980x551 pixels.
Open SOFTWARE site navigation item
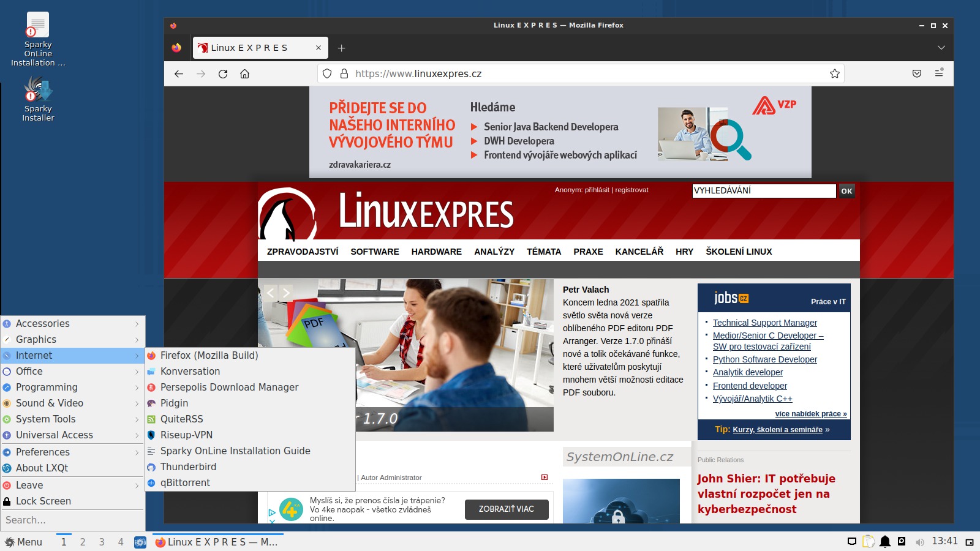click(375, 252)
